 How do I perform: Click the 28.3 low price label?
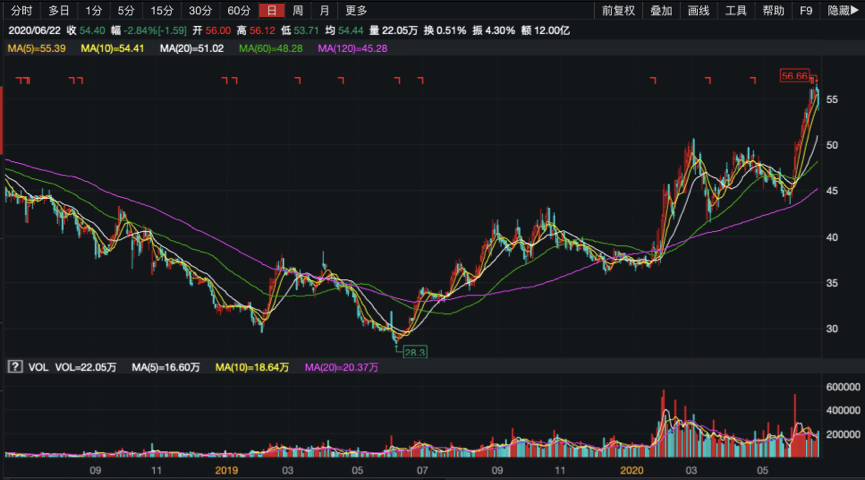tap(415, 352)
